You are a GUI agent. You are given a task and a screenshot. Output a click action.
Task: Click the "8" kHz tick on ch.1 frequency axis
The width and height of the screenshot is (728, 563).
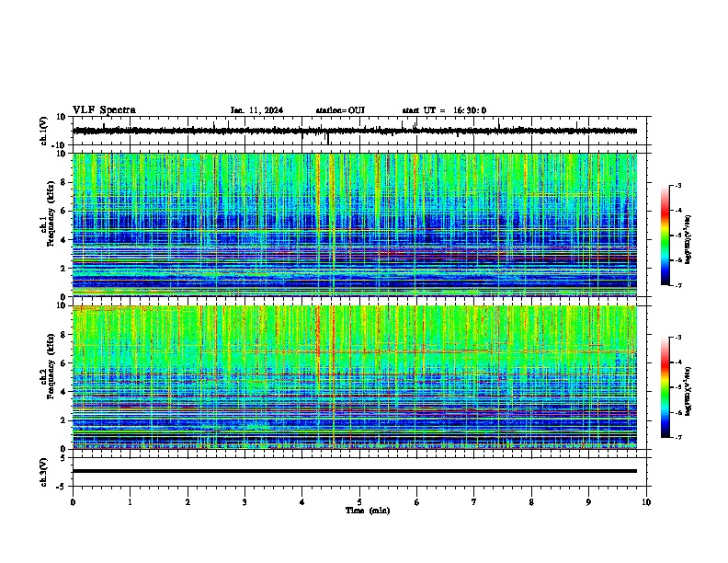63,182
